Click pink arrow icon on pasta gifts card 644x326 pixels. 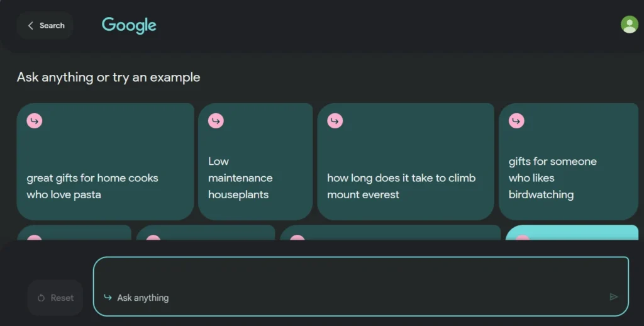(x=35, y=120)
